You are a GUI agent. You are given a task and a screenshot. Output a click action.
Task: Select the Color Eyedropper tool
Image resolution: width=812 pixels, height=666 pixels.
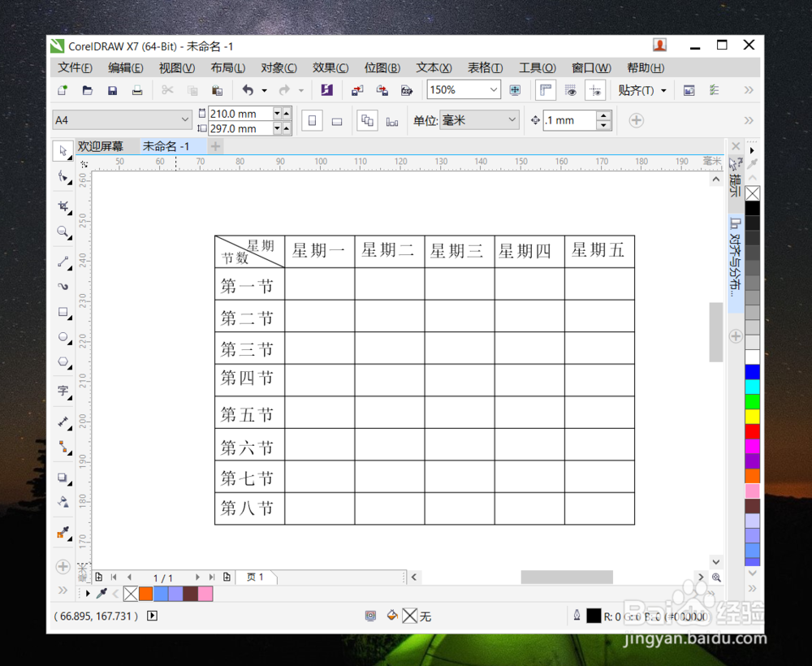63,532
